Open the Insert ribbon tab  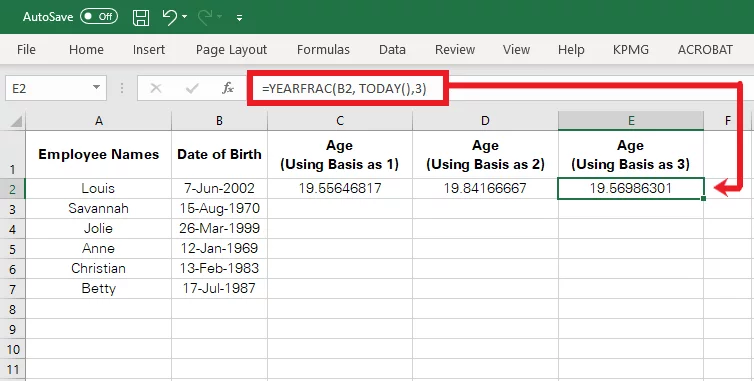149,50
